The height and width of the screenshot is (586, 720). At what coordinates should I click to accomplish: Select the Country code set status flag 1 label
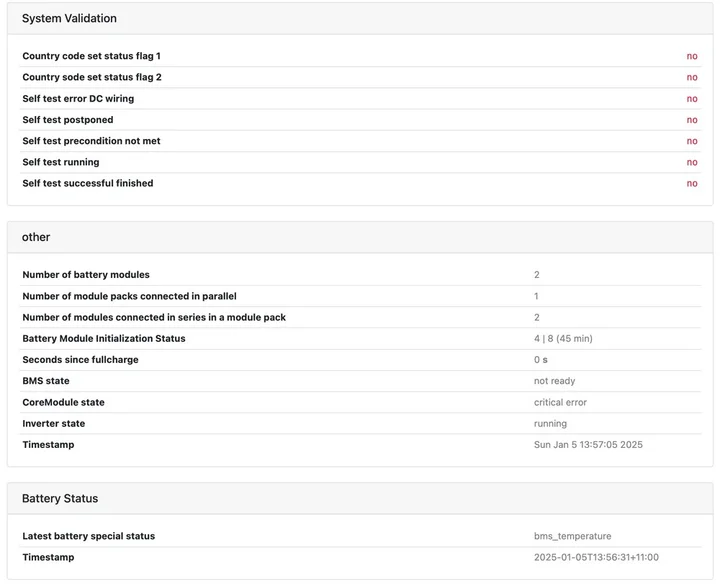click(x=91, y=56)
